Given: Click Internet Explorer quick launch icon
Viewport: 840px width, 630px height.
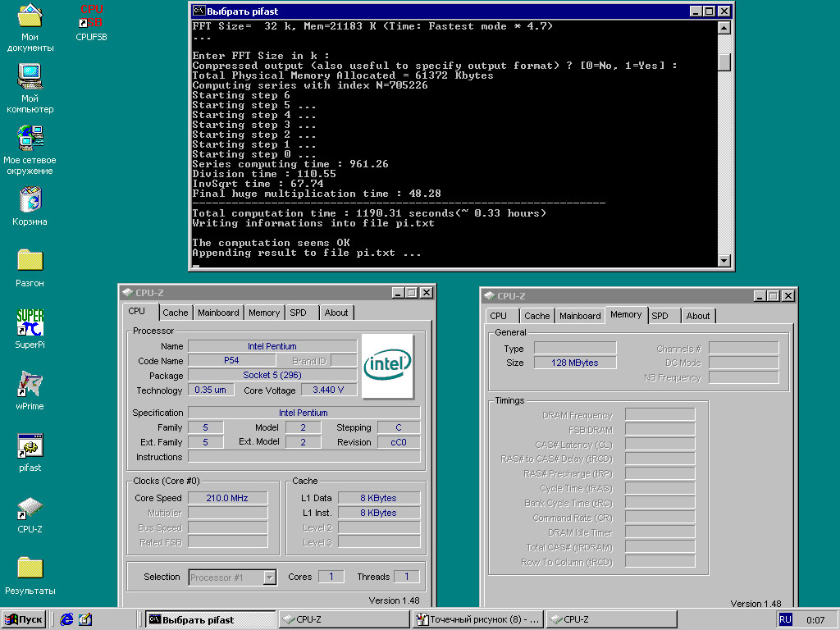Looking at the screenshot, I should (x=66, y=619).
